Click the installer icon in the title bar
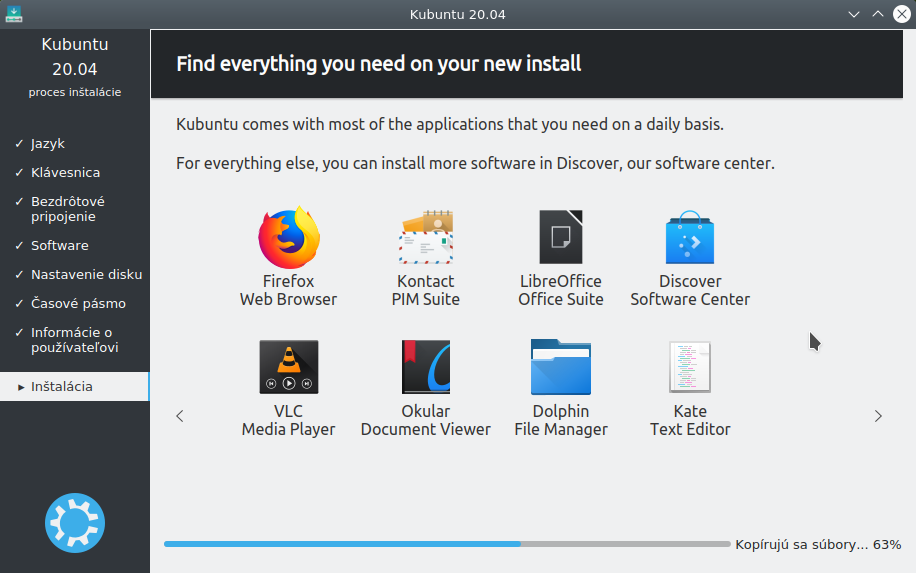 tap(13, 14)
